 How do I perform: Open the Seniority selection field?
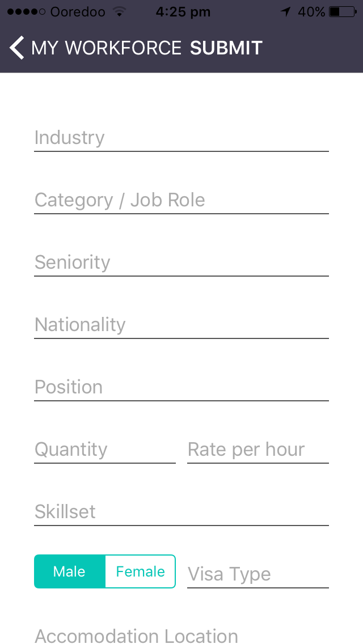click(x=181, y=263)
